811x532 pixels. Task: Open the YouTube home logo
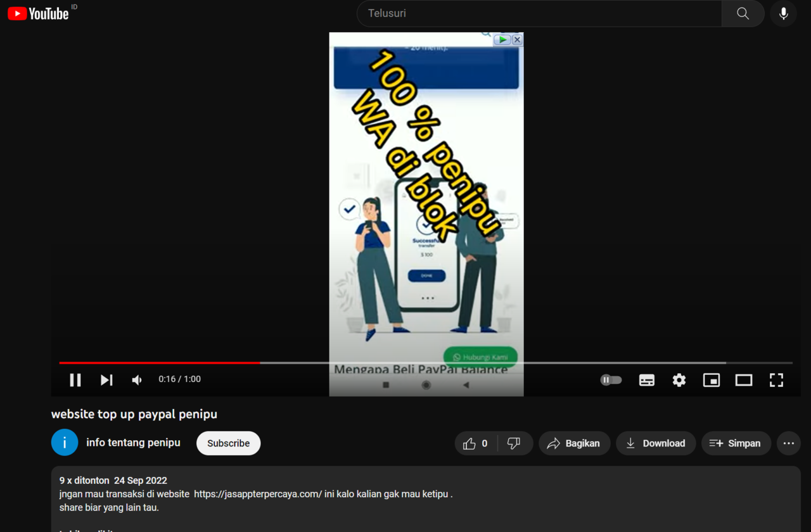click(x=38, y=13)
